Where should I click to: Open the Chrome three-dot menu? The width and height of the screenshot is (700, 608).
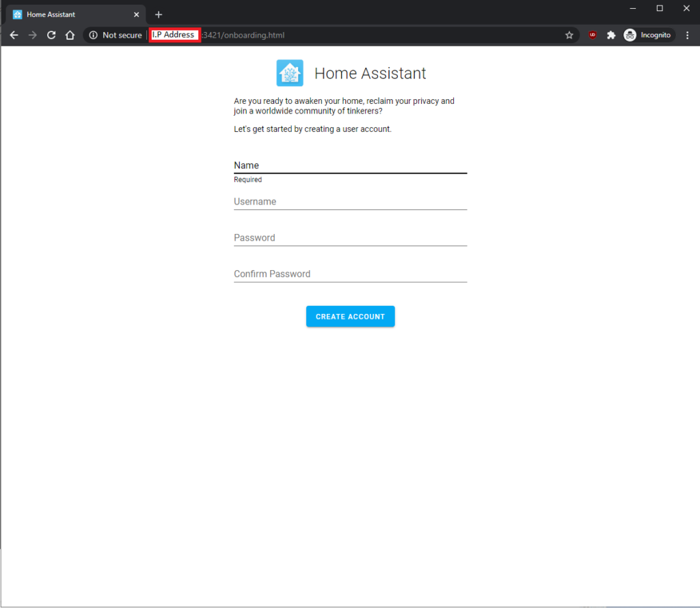688,35
